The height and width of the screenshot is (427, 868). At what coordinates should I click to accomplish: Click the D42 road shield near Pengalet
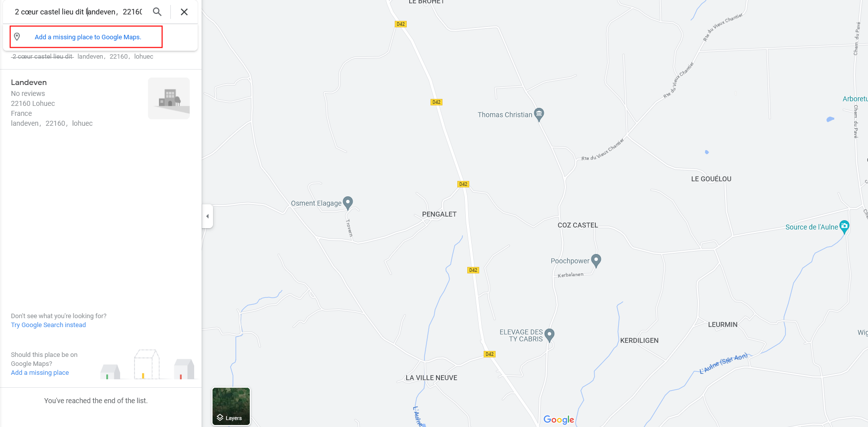tap(463, 184)
